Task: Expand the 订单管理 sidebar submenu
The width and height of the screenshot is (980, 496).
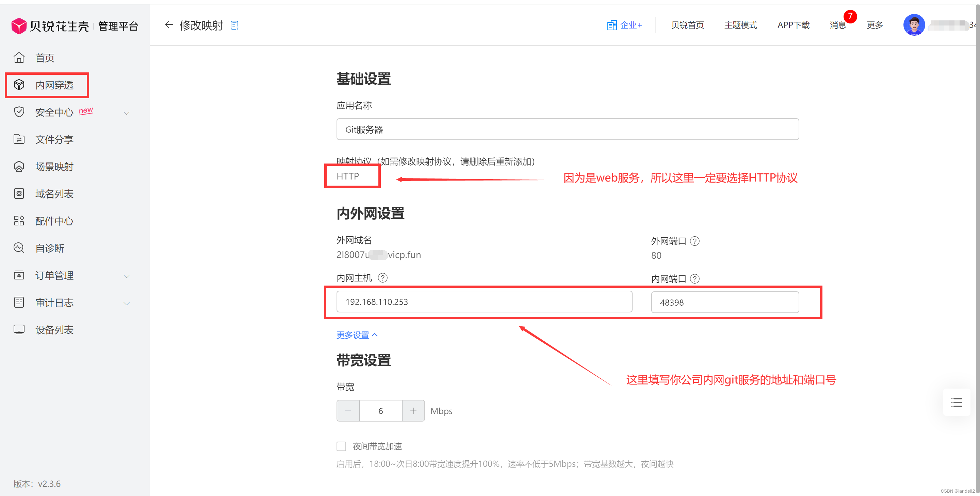Action: 127,276
